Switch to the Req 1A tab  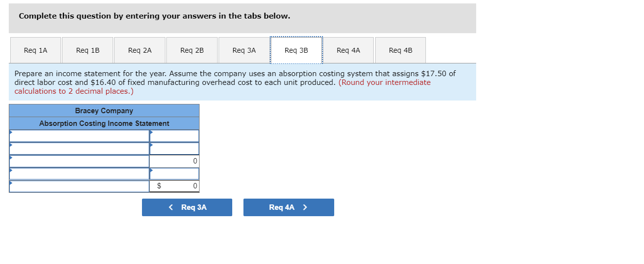click(x=35, y=50)
